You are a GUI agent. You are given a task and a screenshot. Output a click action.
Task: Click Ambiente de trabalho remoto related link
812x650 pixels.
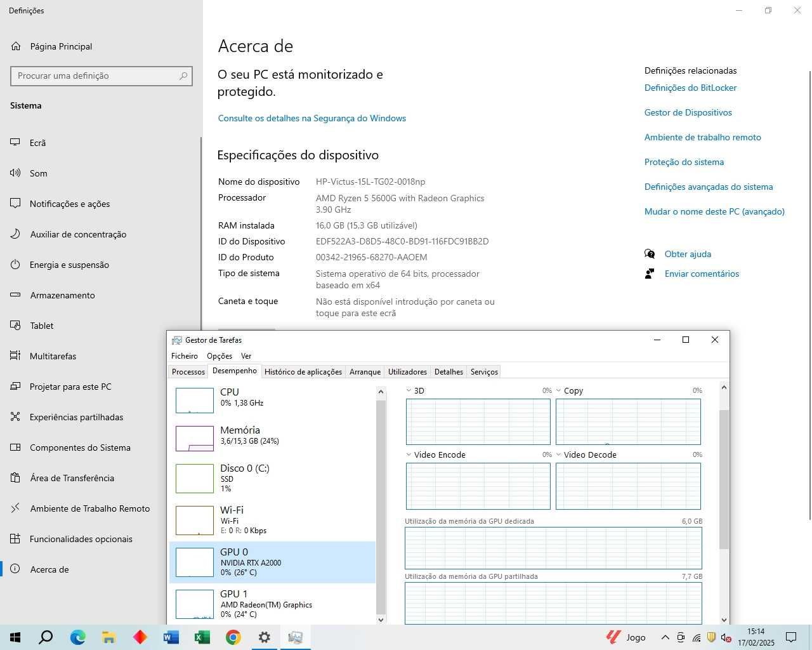703,137
